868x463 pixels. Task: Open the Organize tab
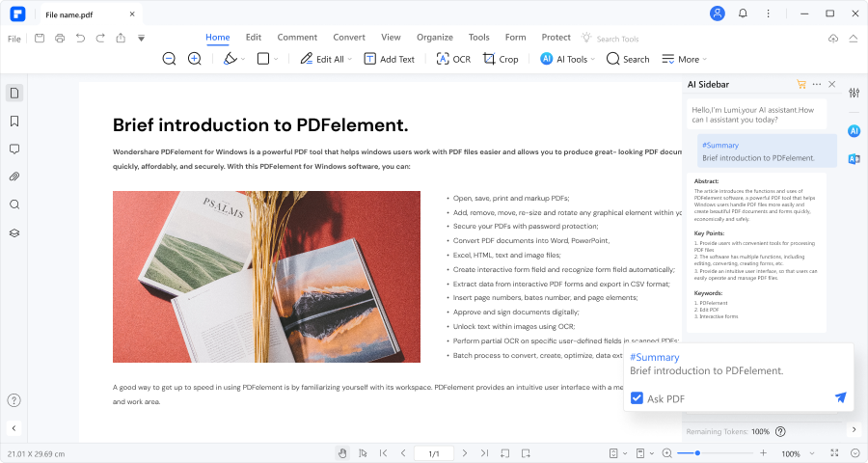435,37
